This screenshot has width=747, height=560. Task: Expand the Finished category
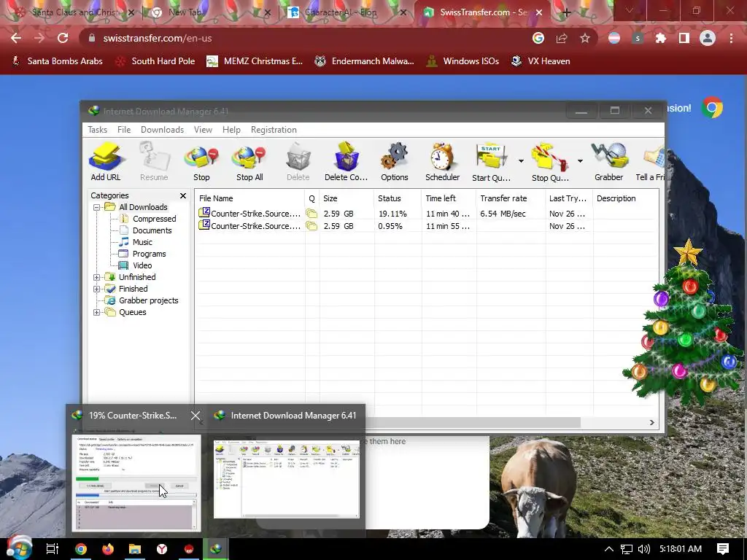tap(97, 289)
